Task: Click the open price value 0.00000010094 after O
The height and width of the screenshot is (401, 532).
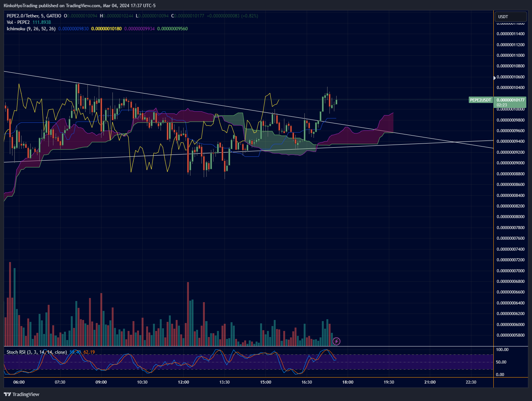Action: [x=82, y=16]
